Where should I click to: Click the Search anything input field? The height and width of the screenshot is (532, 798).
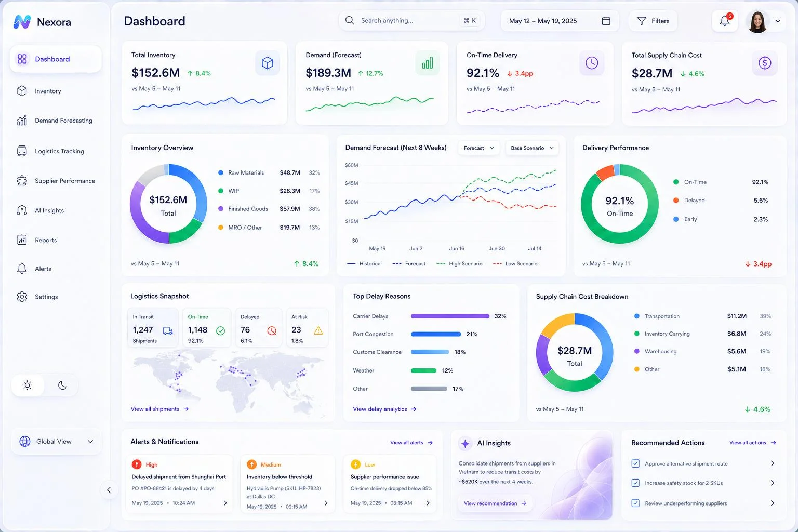[411, 21]
